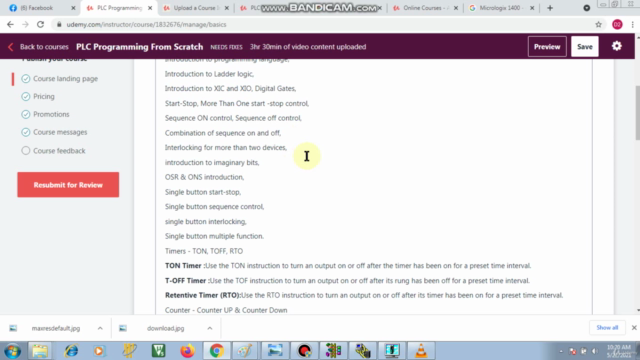The height and width of the screenshot is (360, 640).
Task: Open File Explorer from the taskbar
Action: [x=40, y=351]
